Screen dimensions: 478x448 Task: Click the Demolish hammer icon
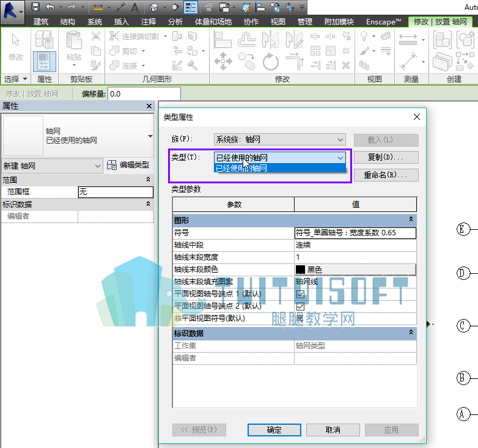coord(193,65)
